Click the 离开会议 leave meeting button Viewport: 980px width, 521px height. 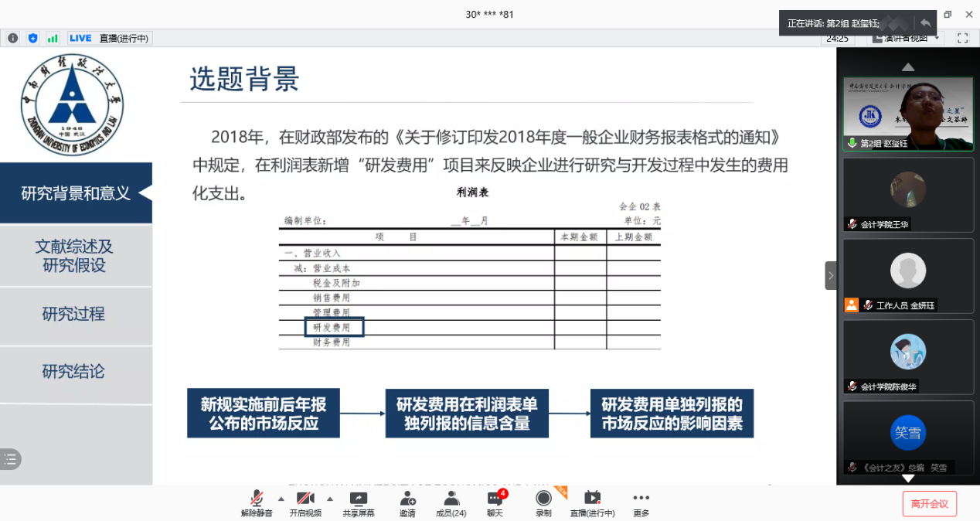coord(929,504)
